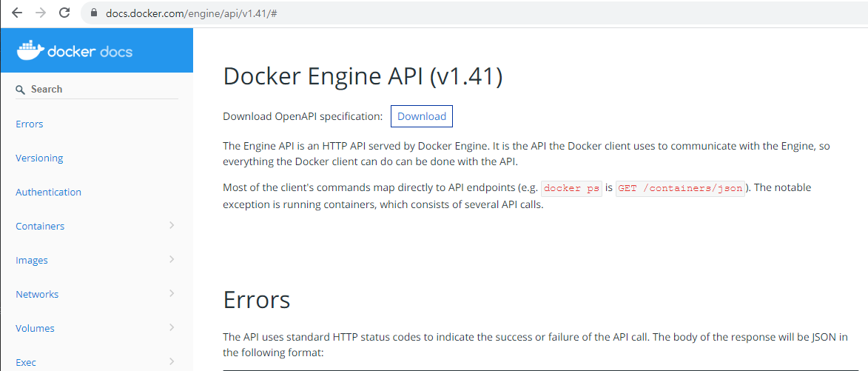Open the Authentication sidebar link
Screen dimensions: 868x371
click(x=48, y=192)
